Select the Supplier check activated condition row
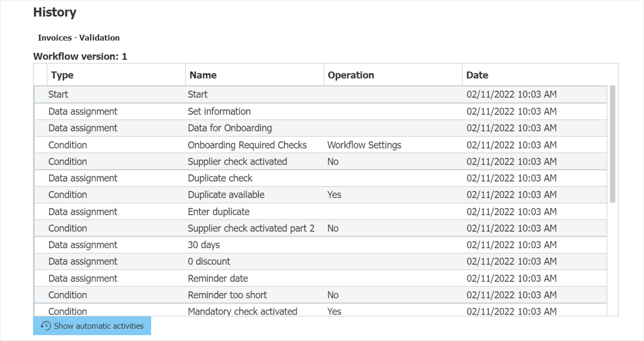 [x=213, y=161]
